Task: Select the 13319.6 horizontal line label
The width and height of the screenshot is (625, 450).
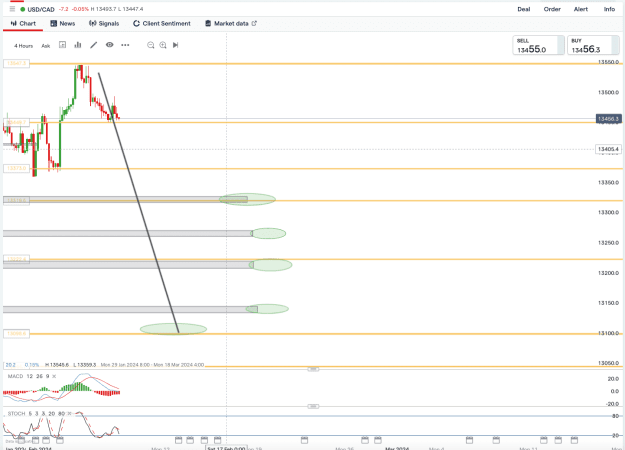Action: click(x=16, y=200)
